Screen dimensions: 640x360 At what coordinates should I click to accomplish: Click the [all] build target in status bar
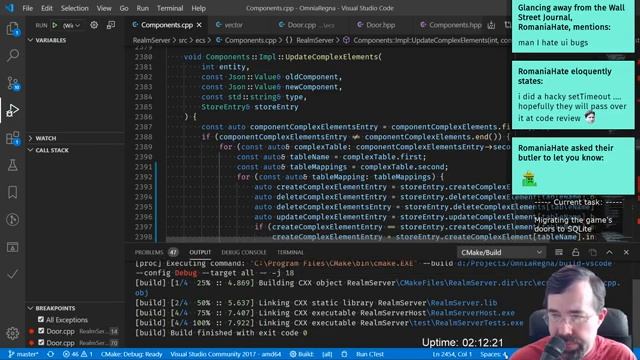pos(327,354)
